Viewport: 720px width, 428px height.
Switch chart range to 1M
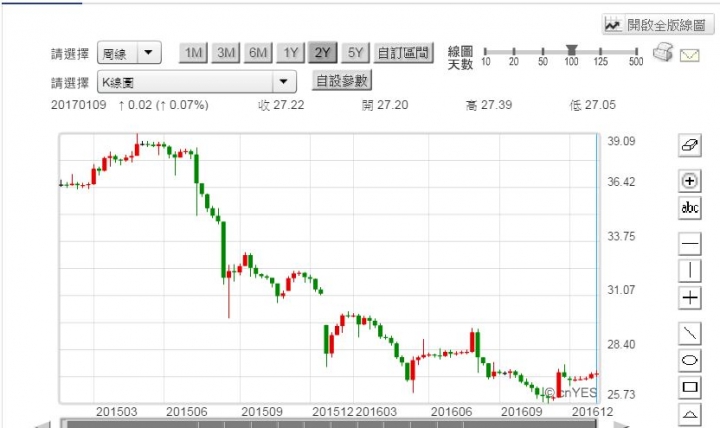click(193, 53)
